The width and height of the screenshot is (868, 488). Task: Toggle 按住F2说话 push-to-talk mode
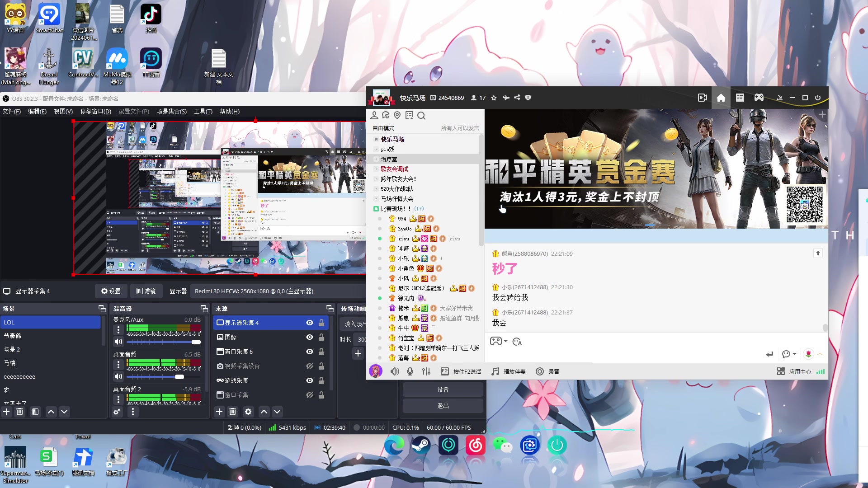(x=461, y=371)
